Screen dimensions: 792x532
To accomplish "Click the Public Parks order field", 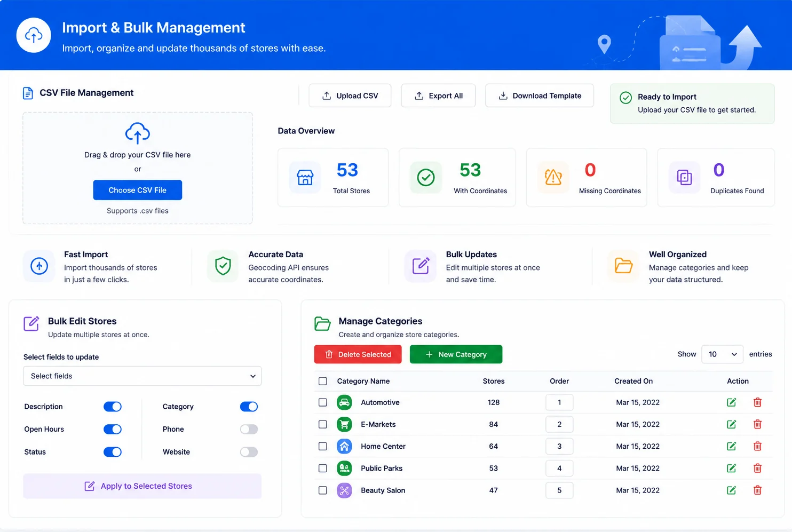I will point(559,468).
